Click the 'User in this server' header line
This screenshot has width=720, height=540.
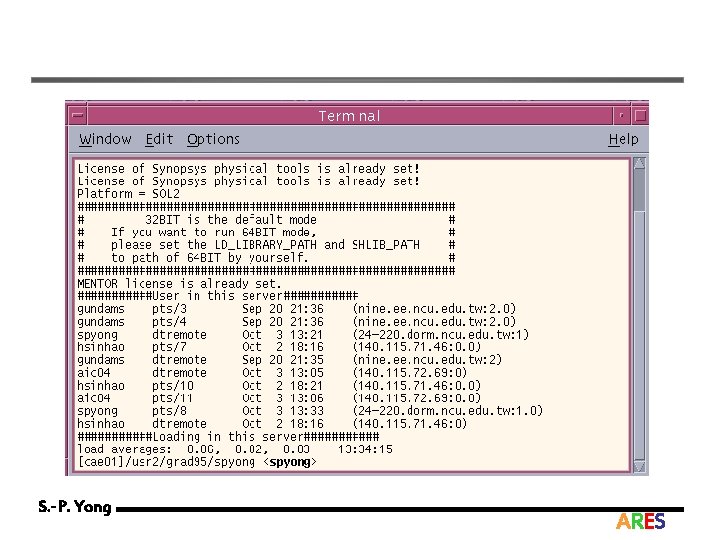(218, 296)
